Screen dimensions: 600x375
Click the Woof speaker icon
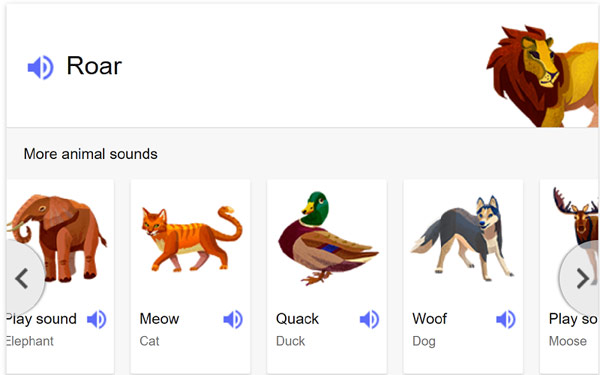[x=506, y=319]
